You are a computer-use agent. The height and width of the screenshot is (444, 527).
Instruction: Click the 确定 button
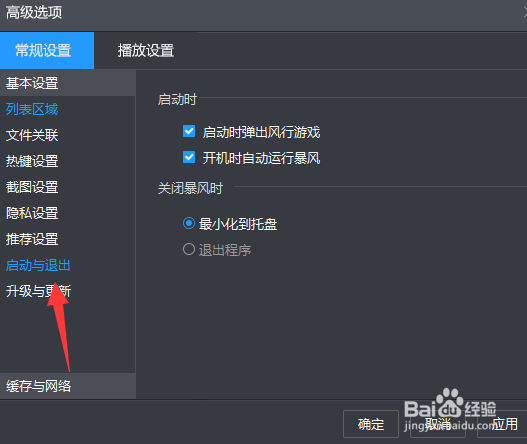coord(371,424)
